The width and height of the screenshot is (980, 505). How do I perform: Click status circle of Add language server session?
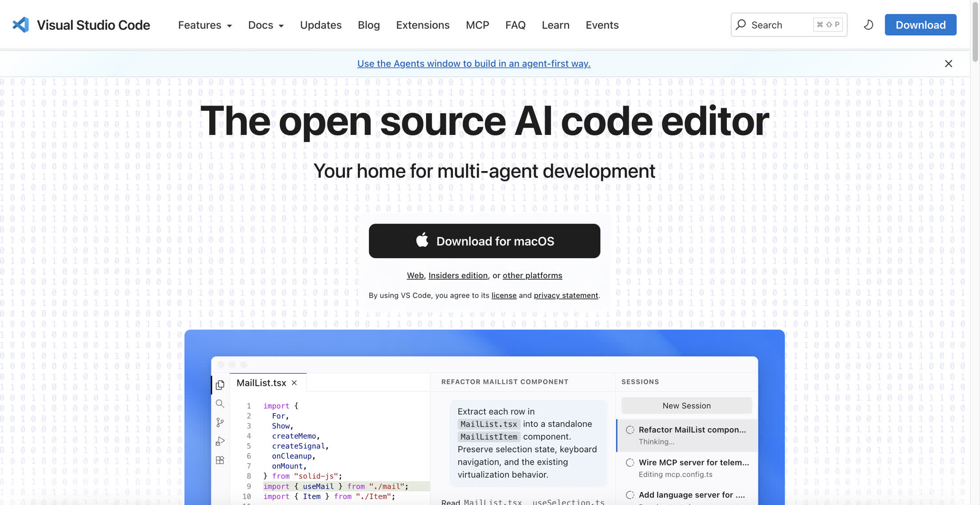click(x=630, y=495)
